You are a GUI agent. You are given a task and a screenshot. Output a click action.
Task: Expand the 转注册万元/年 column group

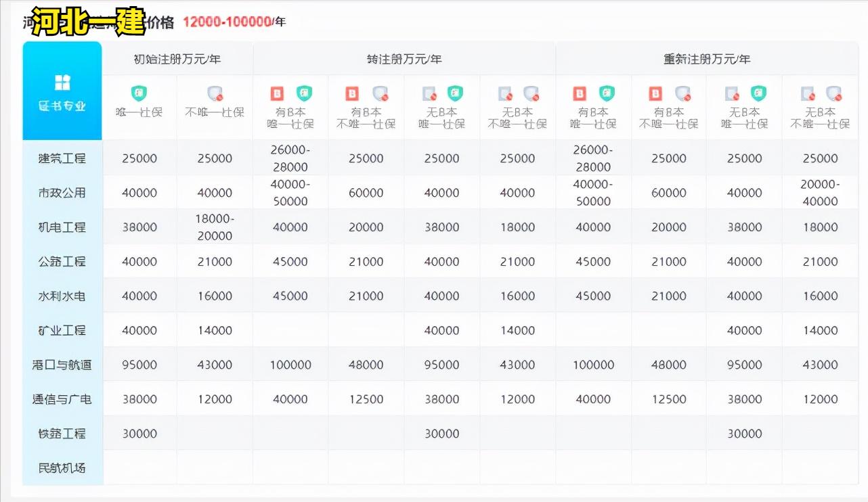click(x=404, y=59)
